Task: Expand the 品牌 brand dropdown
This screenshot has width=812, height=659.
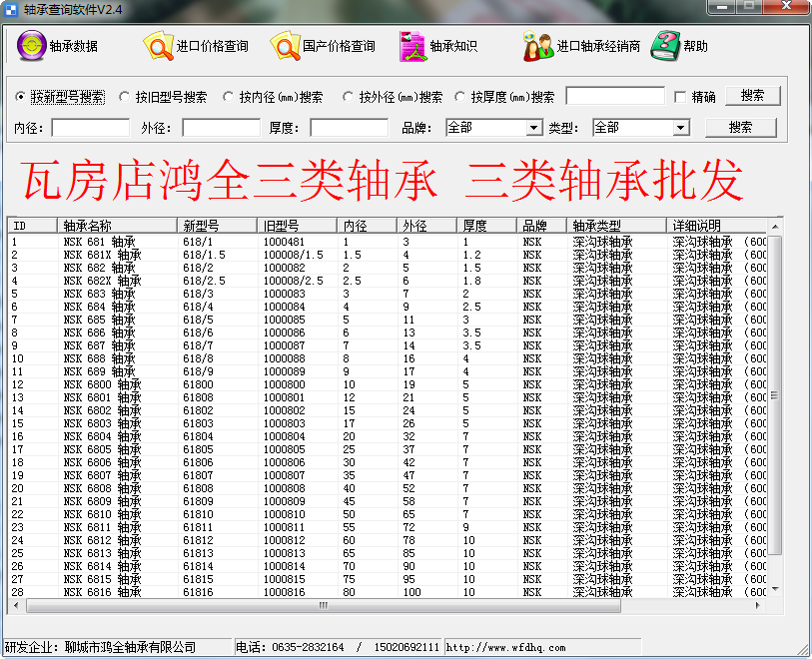Action: (x=534, y=128)
